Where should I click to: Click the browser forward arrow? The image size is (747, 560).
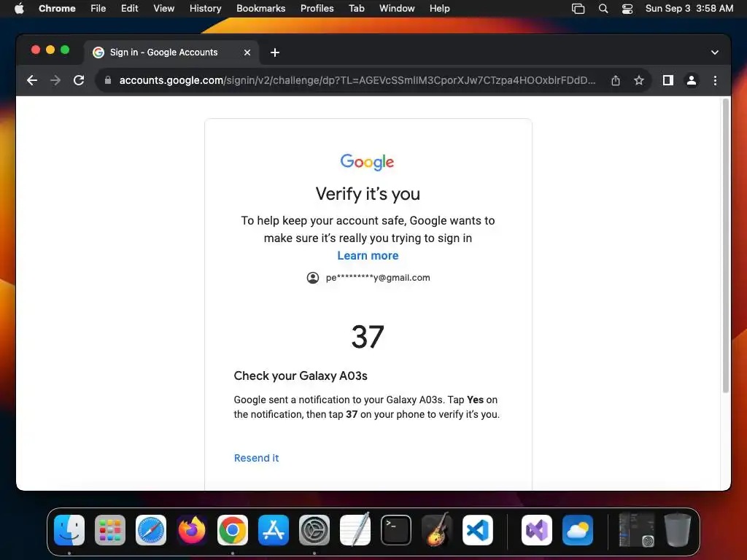(x=55, y=80)
